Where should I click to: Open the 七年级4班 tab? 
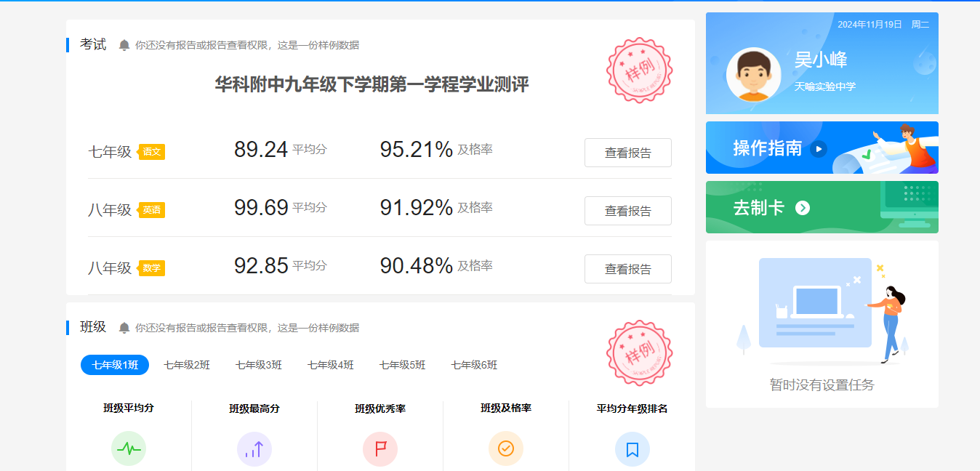[331, 365]
